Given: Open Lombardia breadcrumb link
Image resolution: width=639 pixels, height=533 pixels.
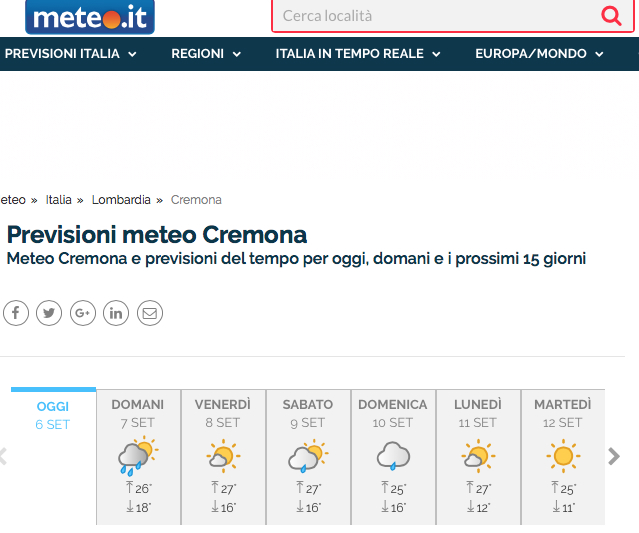Looking at the screenshot, I should (121, 200).
